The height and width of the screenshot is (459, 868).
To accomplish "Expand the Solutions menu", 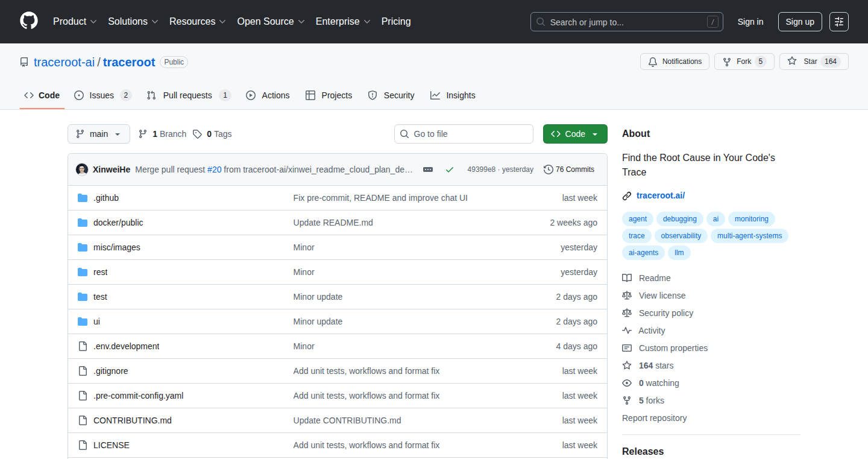I will (x=133, y=21).
